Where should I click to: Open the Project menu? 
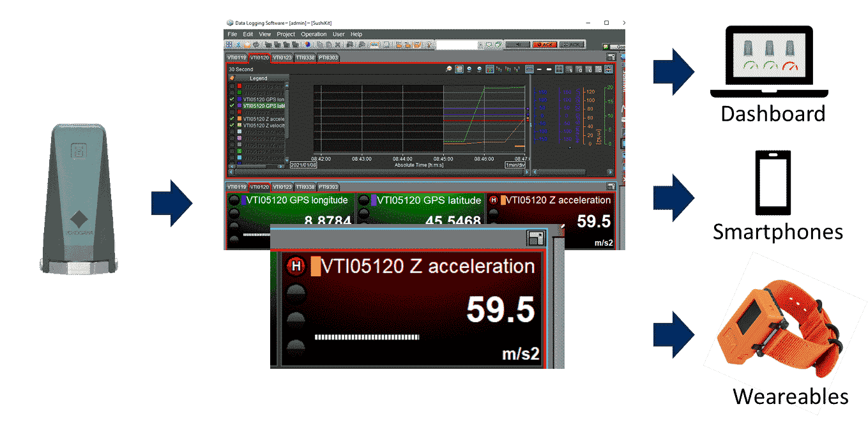click(286, 34)
